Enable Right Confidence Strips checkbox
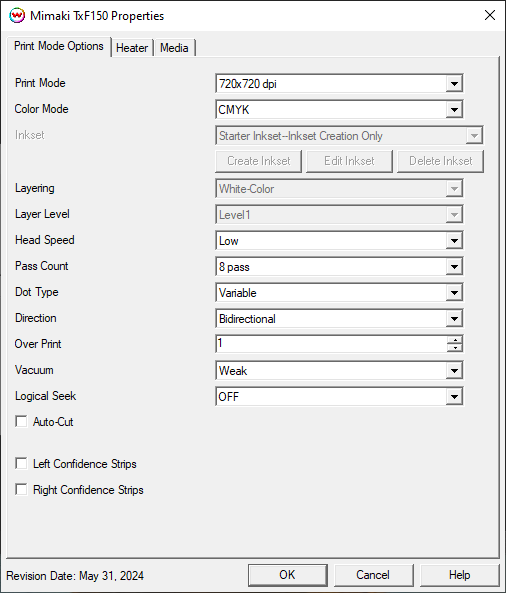 (x=21, y=489)
